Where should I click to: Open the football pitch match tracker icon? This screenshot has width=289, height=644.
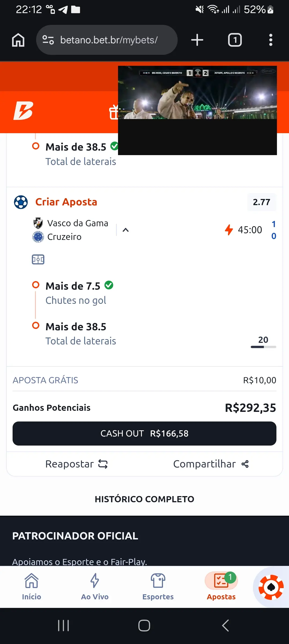[38, 259]
